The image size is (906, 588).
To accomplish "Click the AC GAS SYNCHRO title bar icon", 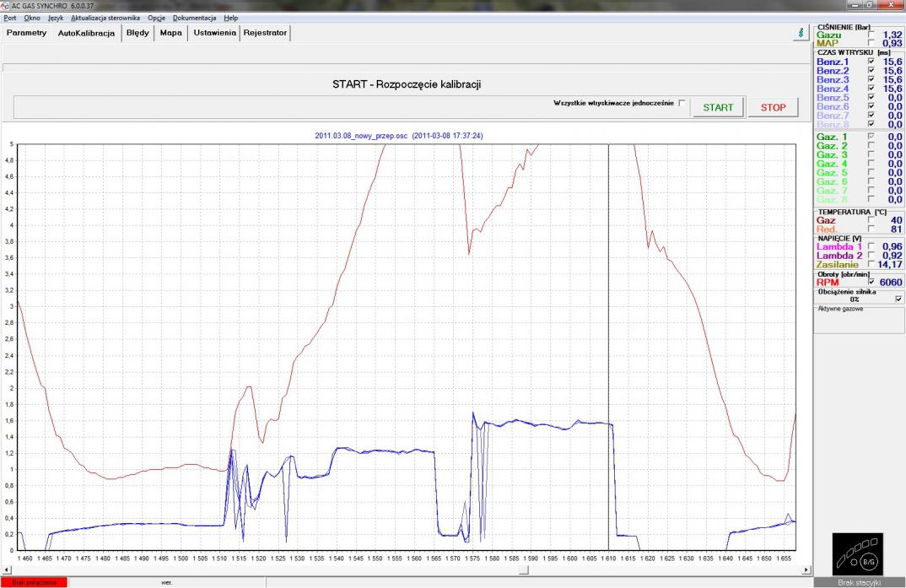I will [6, 5].
